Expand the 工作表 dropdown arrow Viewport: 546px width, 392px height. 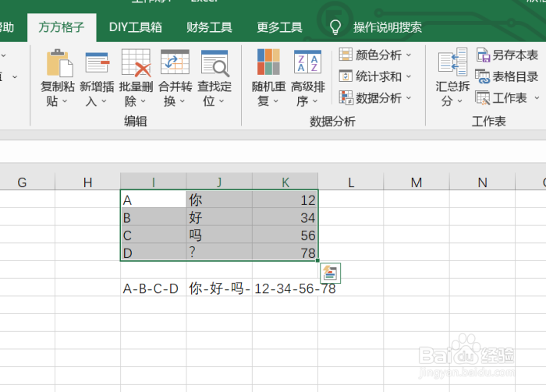point(537,98)
